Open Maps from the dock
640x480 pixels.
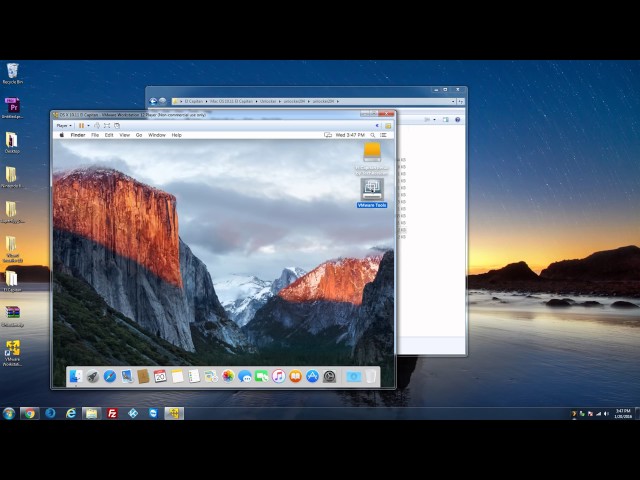point(211,376)
